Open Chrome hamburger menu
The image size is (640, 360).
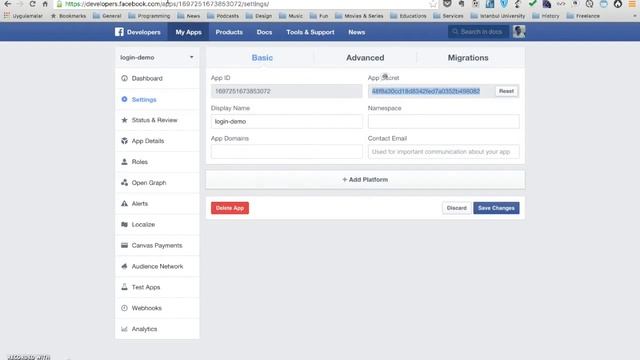click(x=632, y=4)
